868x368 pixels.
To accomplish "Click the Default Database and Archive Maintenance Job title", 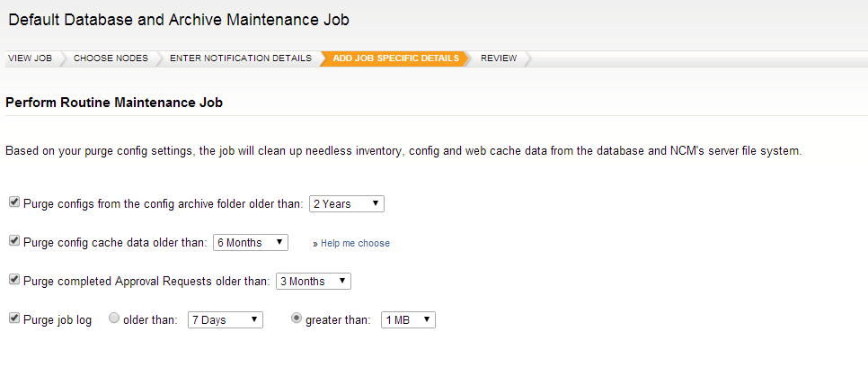I will pos(179,19).
